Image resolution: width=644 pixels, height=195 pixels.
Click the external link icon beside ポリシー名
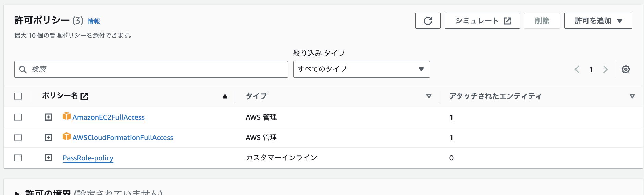(84, 96)
